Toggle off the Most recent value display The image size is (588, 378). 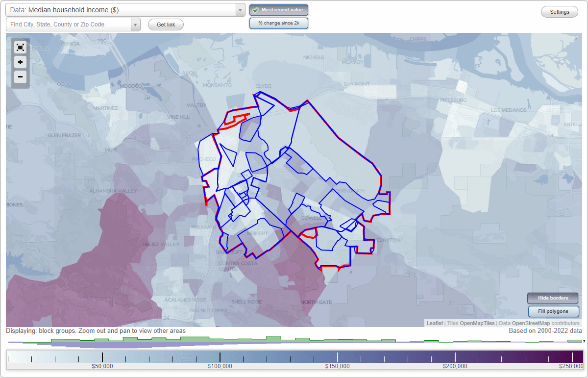click(x=278, y=9)
